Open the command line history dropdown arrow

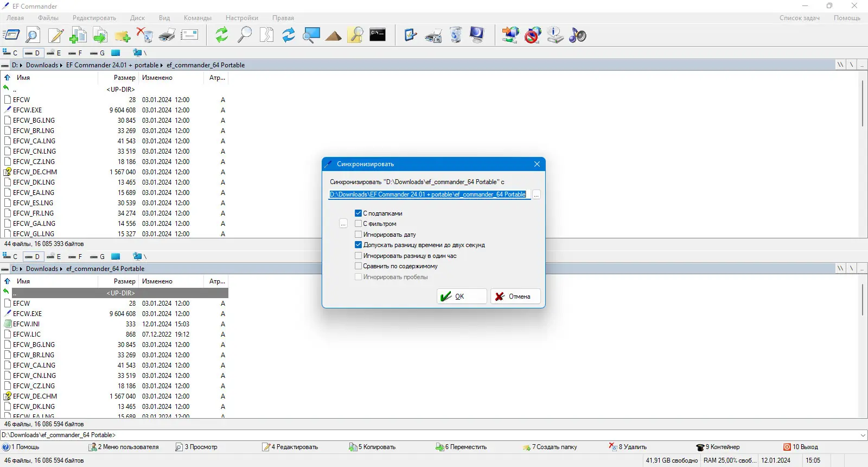point(863,435)
